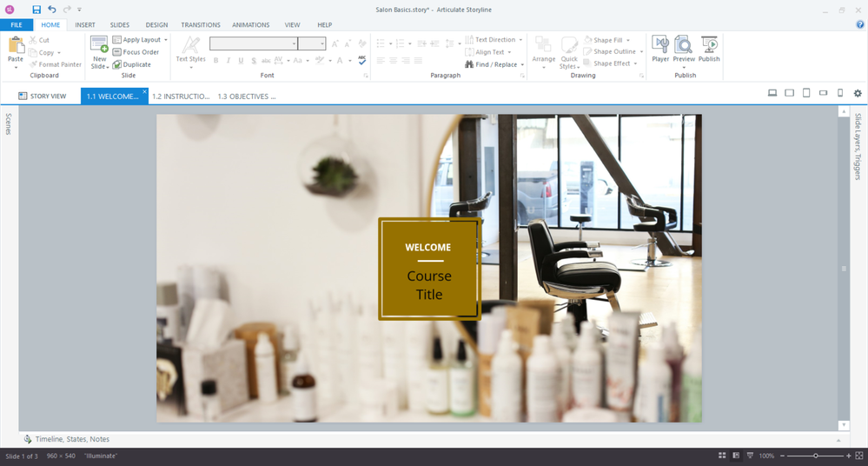Screen dimensions: 868x466
Task: Switch to desktop preview view
Action: point(772,93)
